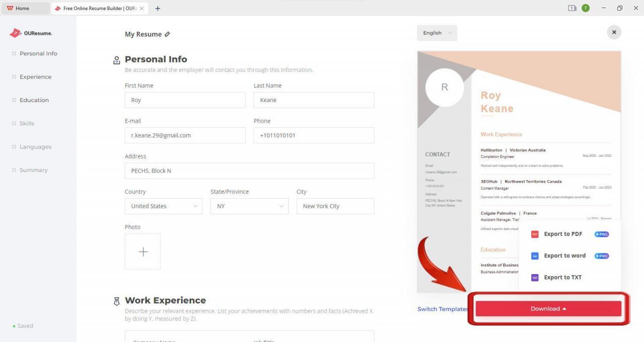Image resolution: width=644 pixels, height=342 pixels.
Task: Go to Summary in sidebar
Action: coord(34,170)
